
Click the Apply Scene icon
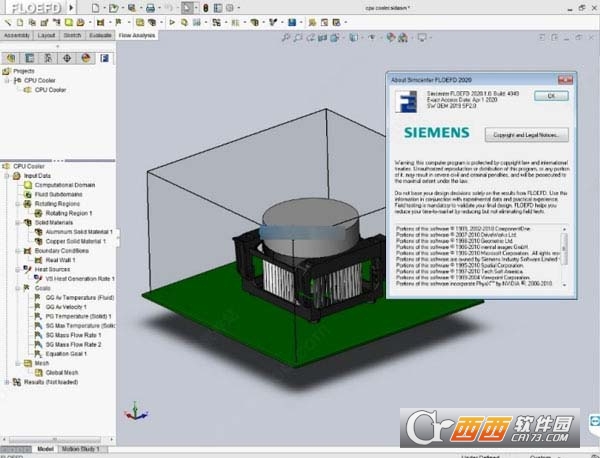pos(403,37)
